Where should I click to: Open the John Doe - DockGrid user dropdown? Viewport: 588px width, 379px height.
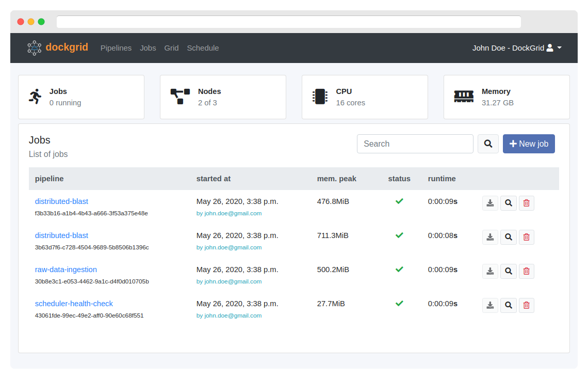point(517,48)
